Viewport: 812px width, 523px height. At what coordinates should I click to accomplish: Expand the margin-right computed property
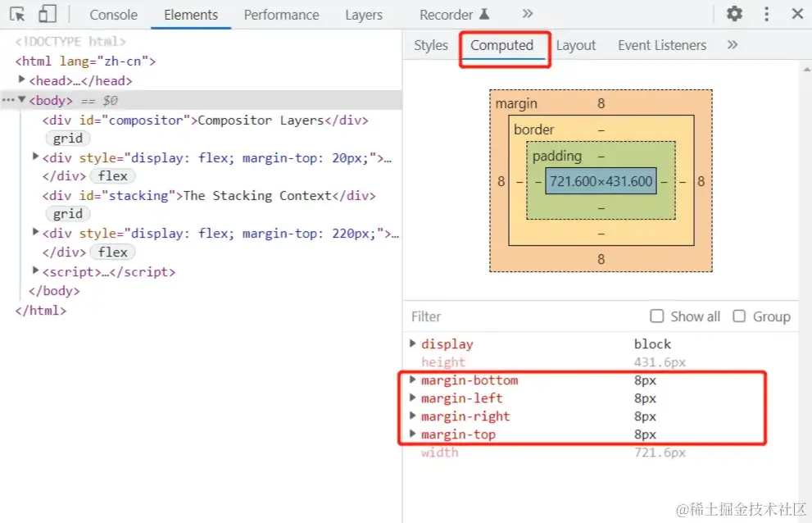coord(413,415)
